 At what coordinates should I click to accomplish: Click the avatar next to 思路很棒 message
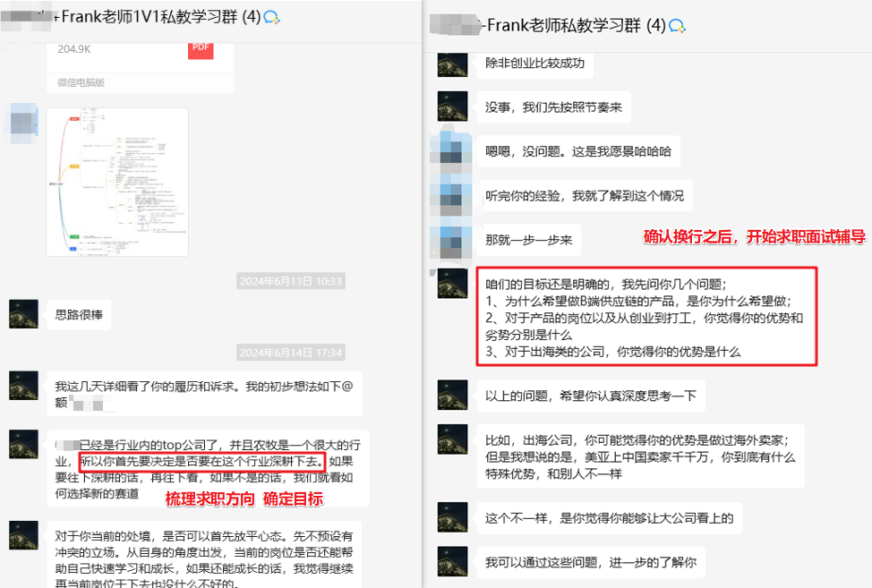[23, 314]
